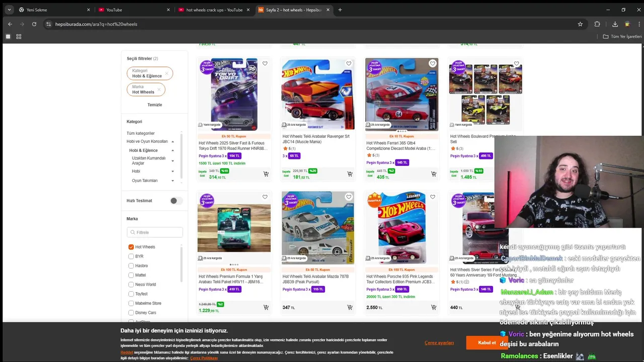This screenshot has height=362, width=644.
Task: Switch to the YouTube tab
Action: tap(134, 10)
